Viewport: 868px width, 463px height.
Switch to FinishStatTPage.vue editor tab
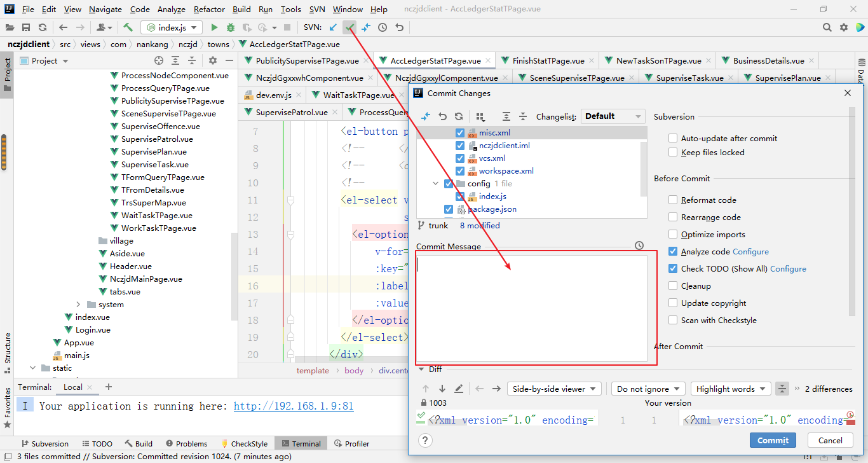point(548,60)
